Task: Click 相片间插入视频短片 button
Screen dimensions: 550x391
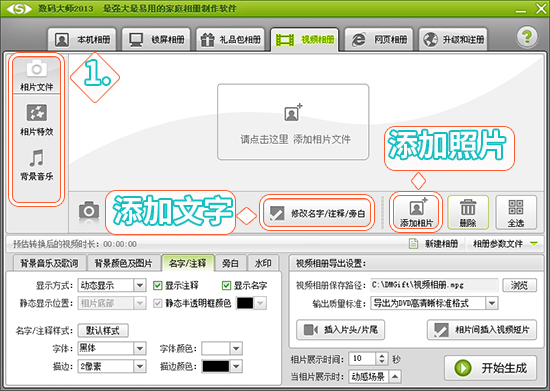Action: (482, 330)
